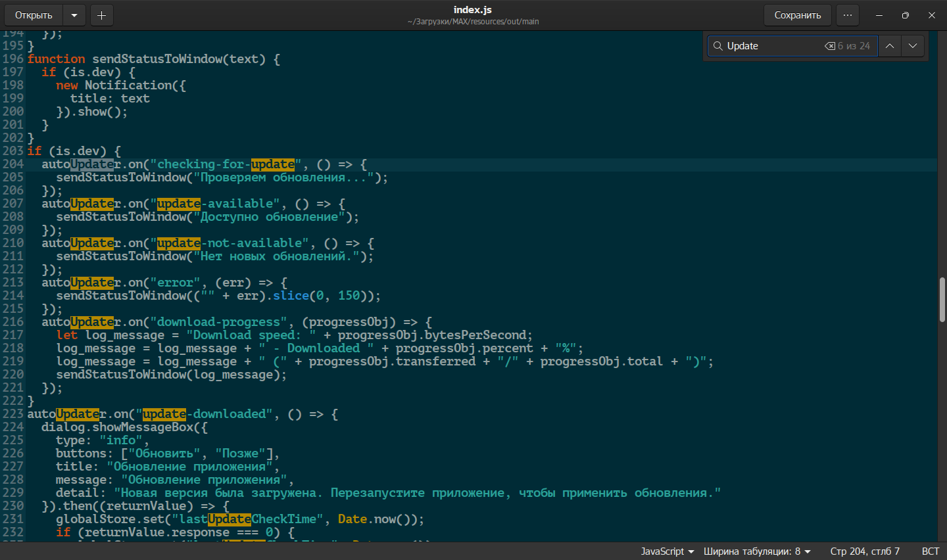This screenshot has height=560, width=947.
Task: Click the vertical scrollbar thumb
Action: tap(942, 300)
